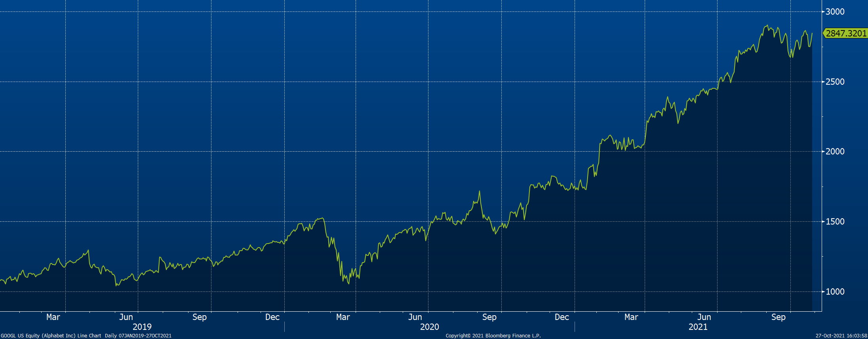Screen dimensions: 868x339
Task: Click the 2019 year label on time axis
Action: tap(142, 327)
